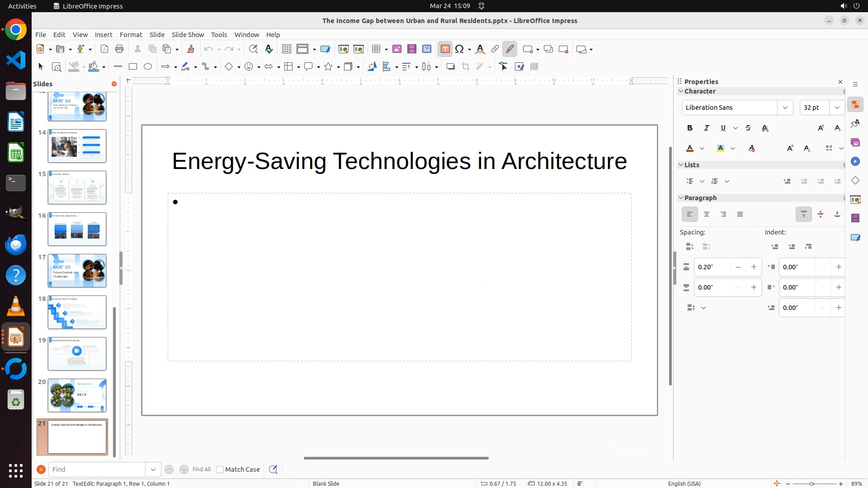The image size is (868, 488).
Task: Click the Insert Table icon
Action: point(376,49)
